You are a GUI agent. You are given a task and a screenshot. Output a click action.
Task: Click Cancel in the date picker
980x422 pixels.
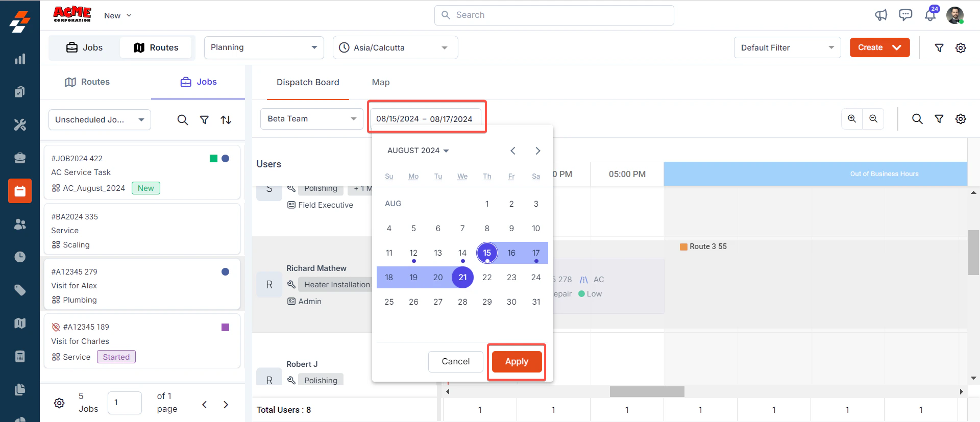coord(455,361)
